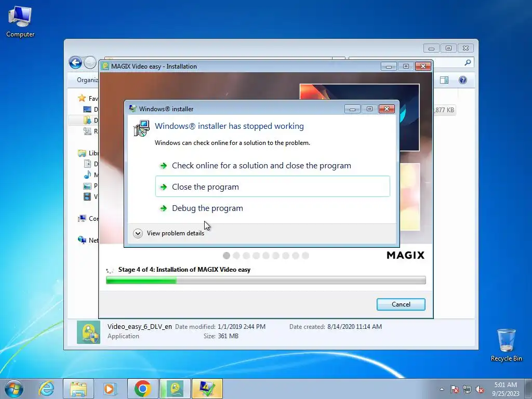Click the taskbar clock and date
Viewport: 532px width, 399px height.
pos(506,389)
